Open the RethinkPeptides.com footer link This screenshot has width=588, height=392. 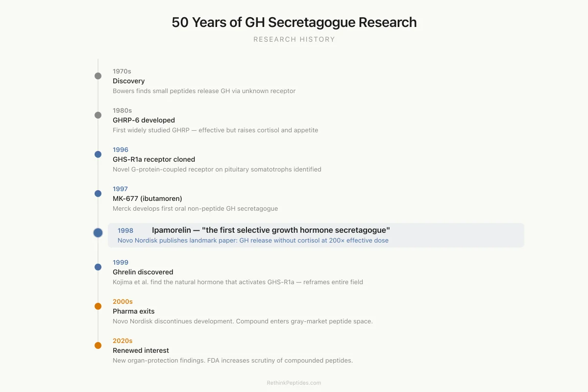click(294, 383)
